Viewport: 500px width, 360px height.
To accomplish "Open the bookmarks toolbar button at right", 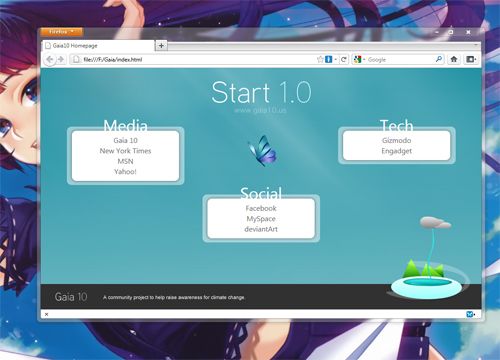I will coord(471,59).
